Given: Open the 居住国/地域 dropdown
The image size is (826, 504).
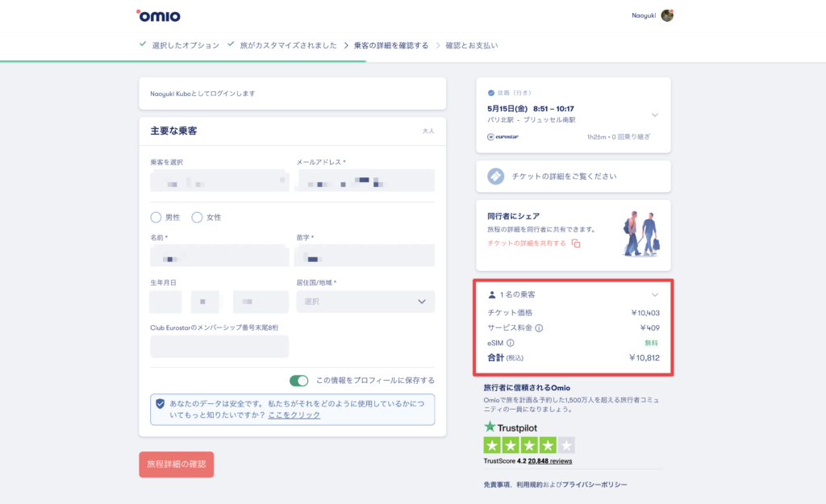Looking at the screenshot, I should 365,302.
